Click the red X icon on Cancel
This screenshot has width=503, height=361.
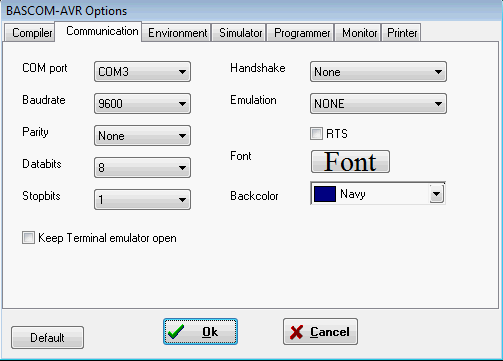click(296, 332)
